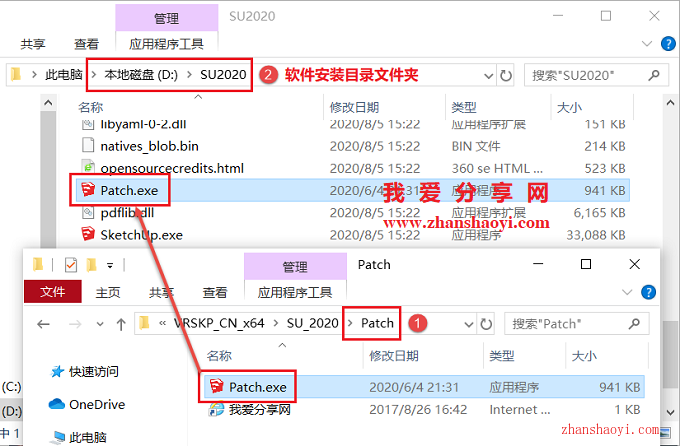Image resolution: width=680 pixels, height=446 pixels.
Task: Click SU_2020 breadcrumb segment
Action: [x=312, y=323]
